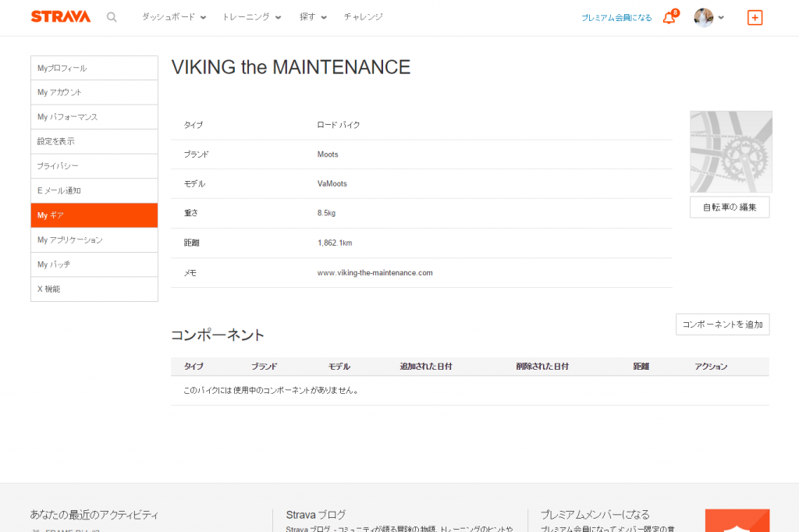
Task: Click the プレミアム会員になる link
Action: (x=616, y=18)
